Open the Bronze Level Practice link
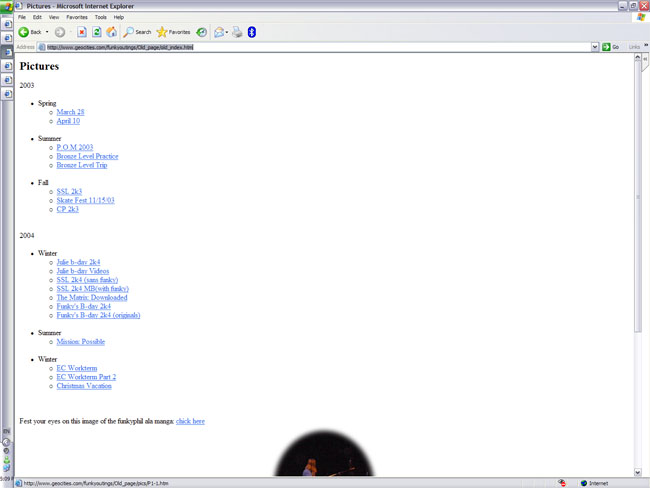 87,156
